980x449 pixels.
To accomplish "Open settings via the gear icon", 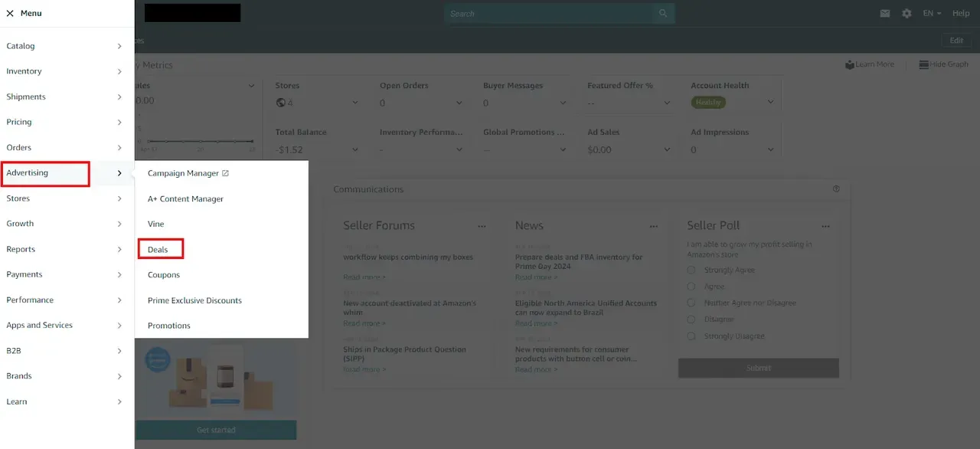I will coord(906,14).
